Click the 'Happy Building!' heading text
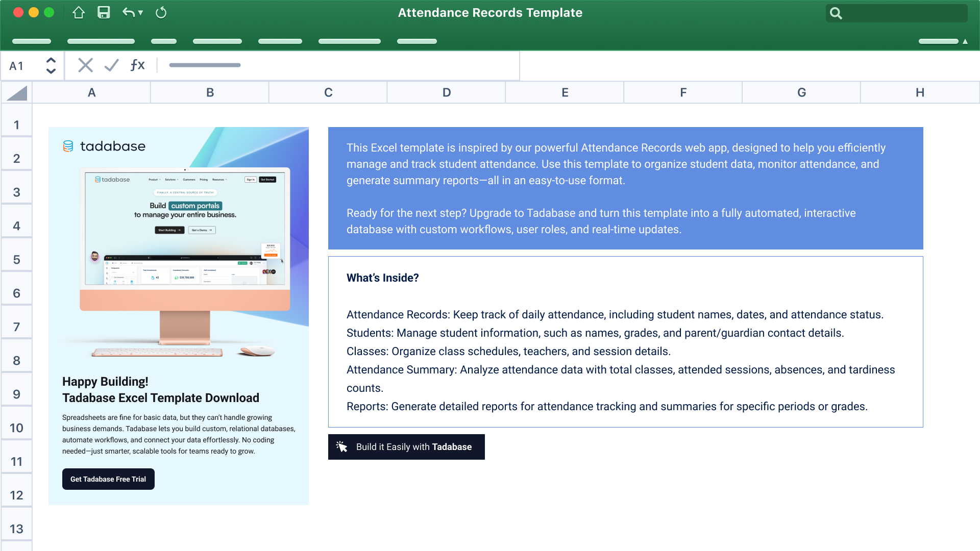Viewport: 980px width, 551px height. tap(105, 382)
